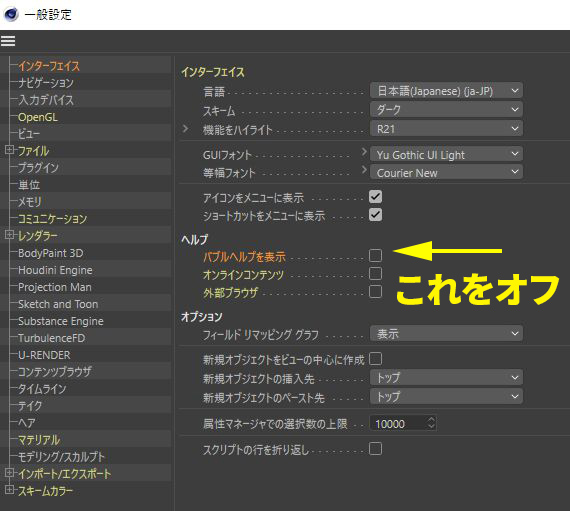This screenshot has height=511, width=570.
Task: Click the arrow beside 等幅フォント
Action: [364, 169]
